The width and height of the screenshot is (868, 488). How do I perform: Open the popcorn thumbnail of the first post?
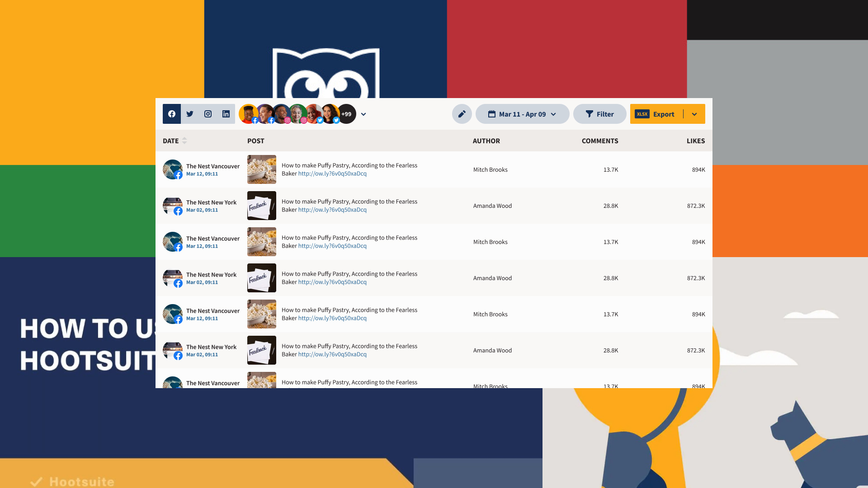point(261,169)
